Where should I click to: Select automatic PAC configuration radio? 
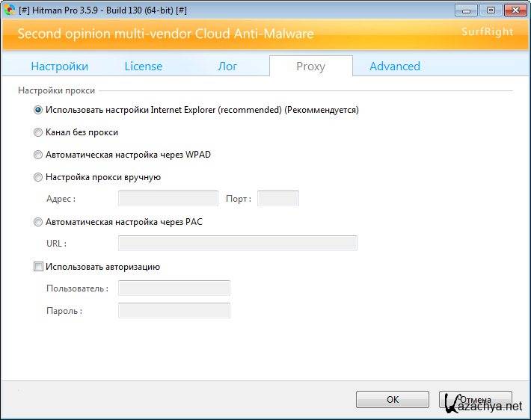(x=38, y=222)
